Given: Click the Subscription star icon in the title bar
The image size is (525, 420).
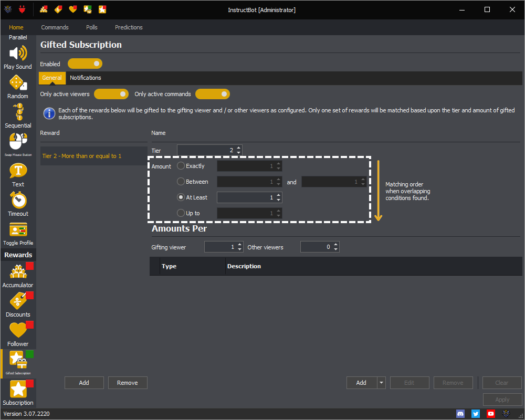Looking at the screenshot, I should tap(102, 9).
